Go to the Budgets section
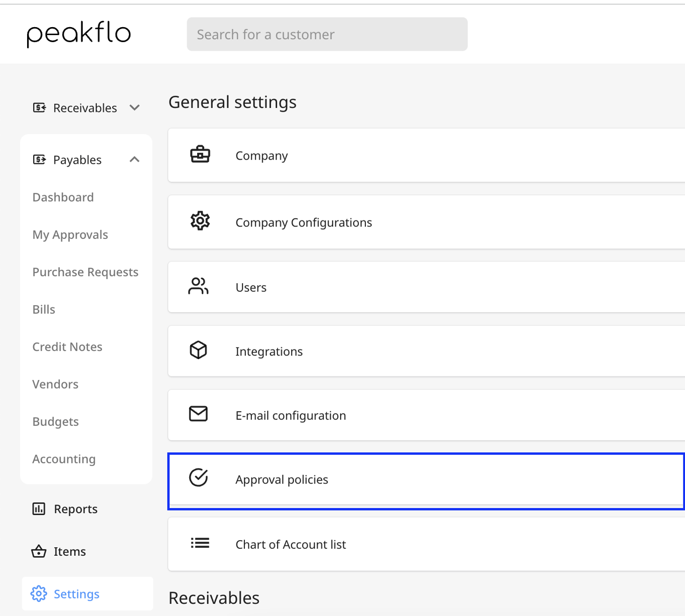This screenshot has height=616, width=685. (x=55, y=421)
